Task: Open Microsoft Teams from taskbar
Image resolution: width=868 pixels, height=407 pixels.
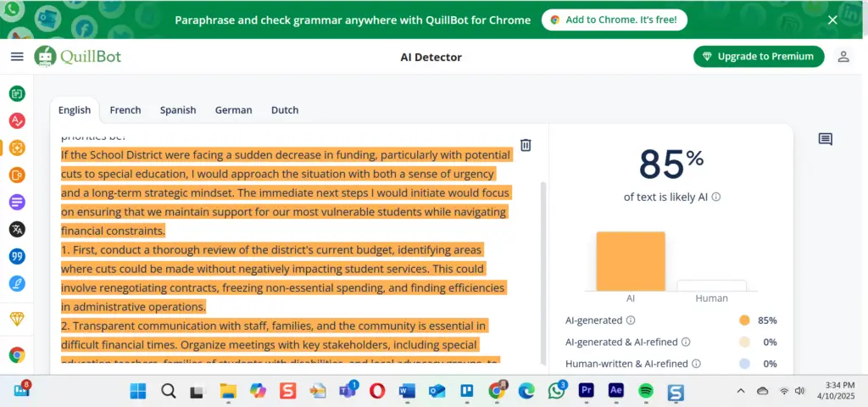Action: 348,390
